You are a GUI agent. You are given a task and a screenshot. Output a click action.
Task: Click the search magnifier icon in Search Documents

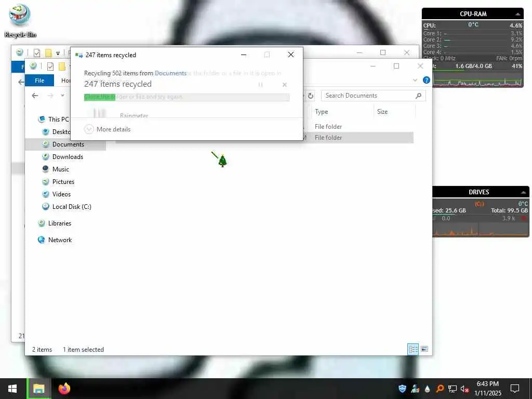pyautogui.click(x=419, y=96)
